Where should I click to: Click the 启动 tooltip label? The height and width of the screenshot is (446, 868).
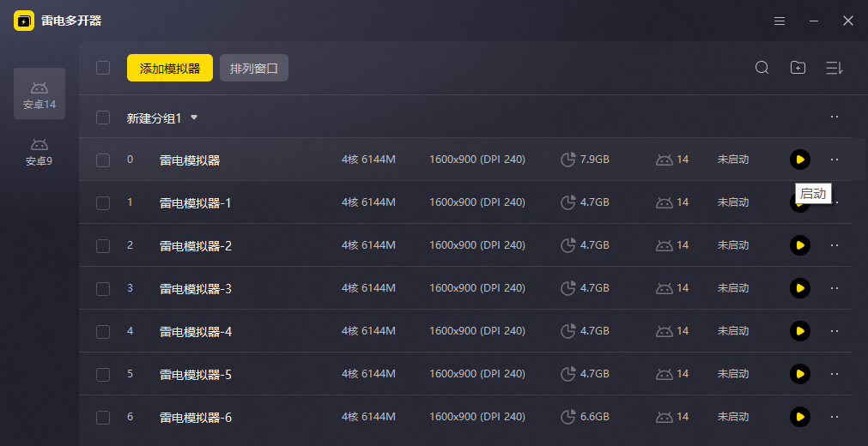[x=813, y=194]
